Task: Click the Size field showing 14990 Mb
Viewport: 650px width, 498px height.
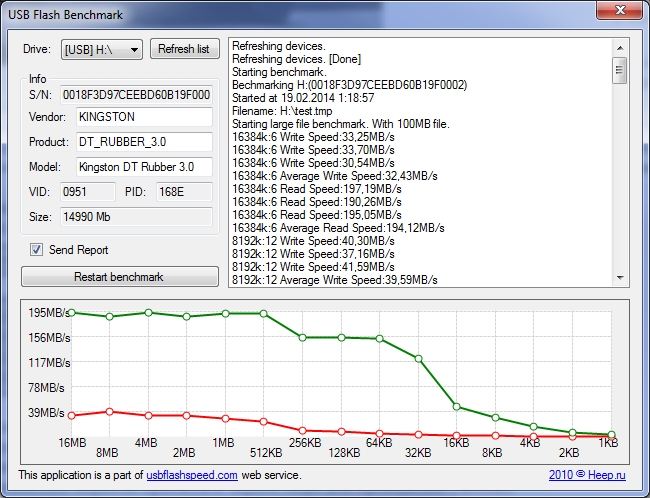Action: (136, 217)
